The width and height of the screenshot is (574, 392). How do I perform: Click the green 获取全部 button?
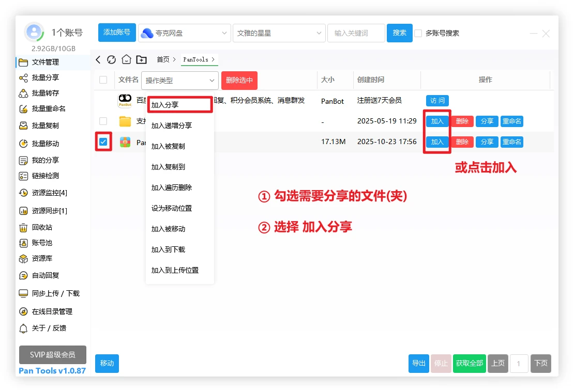(x=469, y=364)
